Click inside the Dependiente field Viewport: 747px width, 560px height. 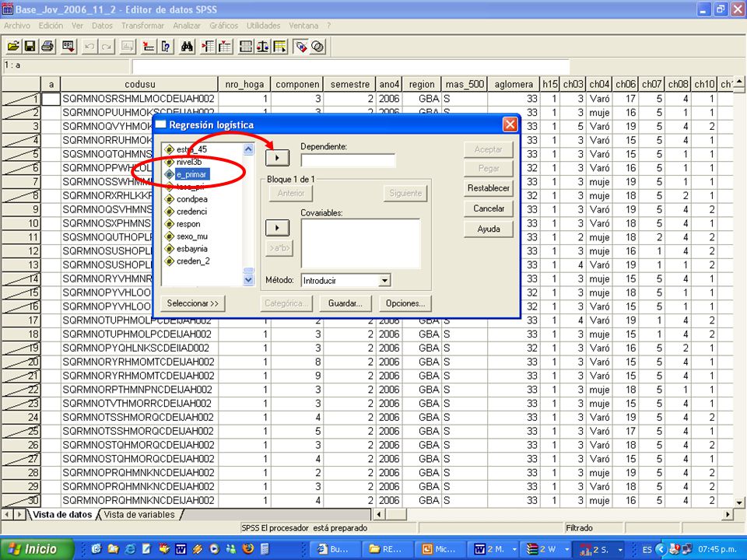tap(348, 160)
